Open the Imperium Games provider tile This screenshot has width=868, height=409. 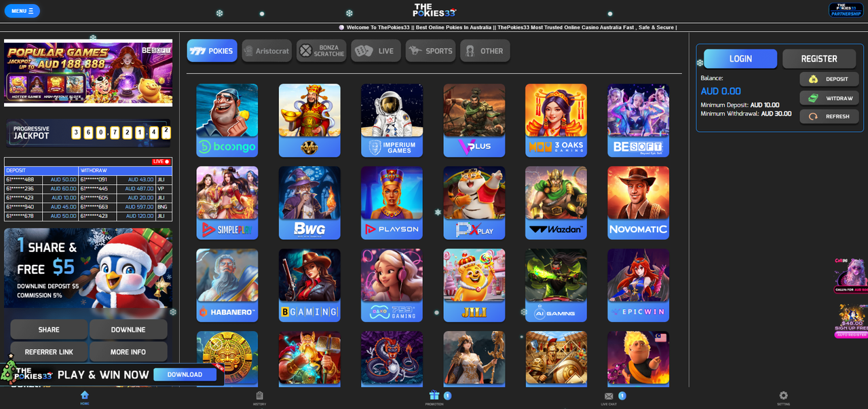click(x=392, y=120)
